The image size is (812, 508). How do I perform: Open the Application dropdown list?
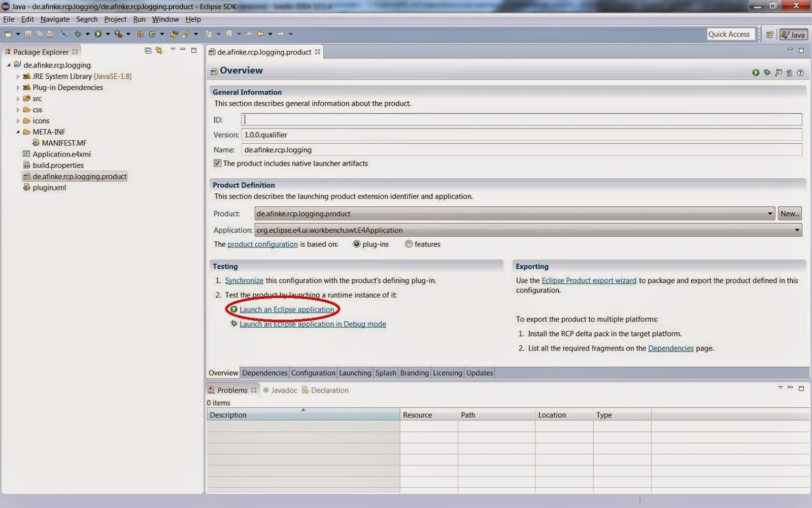[798, 230]
